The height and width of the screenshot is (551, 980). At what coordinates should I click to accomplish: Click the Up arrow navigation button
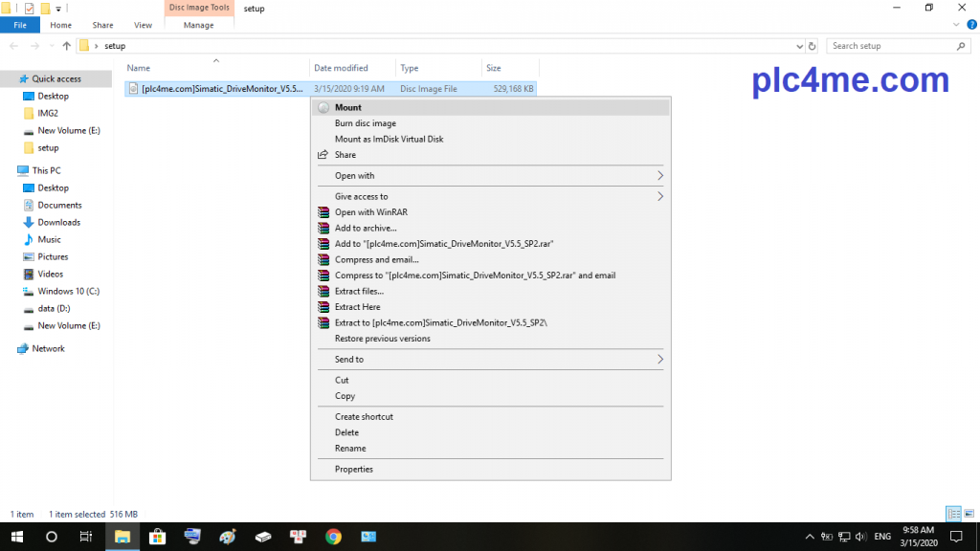point(66,46)
